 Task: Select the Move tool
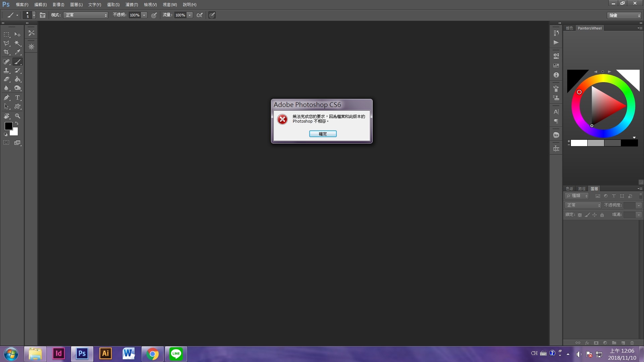coord(17,35)
